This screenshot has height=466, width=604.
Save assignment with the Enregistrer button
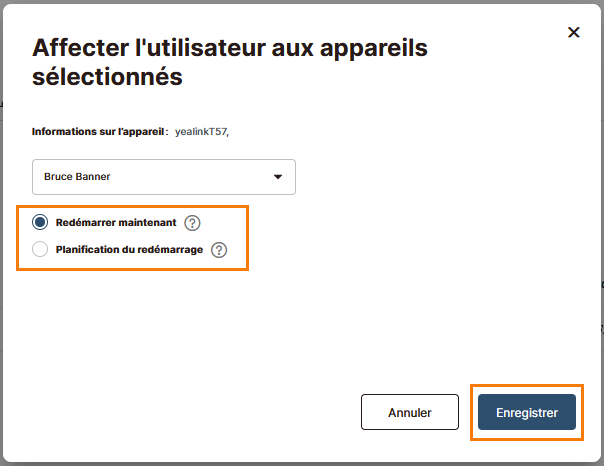pos(527,412)
